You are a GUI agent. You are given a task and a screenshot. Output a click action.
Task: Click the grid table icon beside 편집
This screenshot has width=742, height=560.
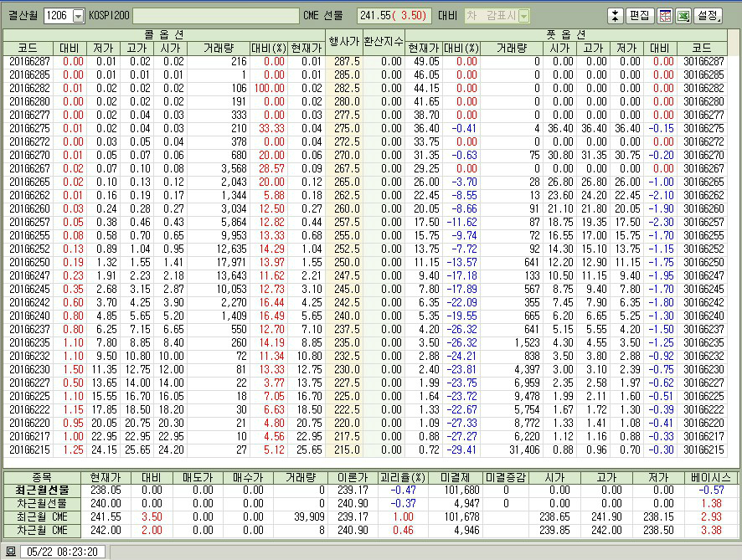(666, 16)
